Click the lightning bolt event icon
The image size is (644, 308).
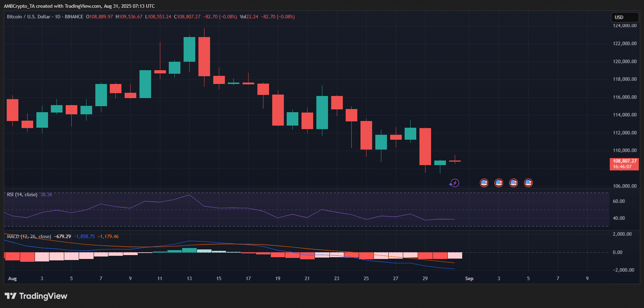[454, 183]
